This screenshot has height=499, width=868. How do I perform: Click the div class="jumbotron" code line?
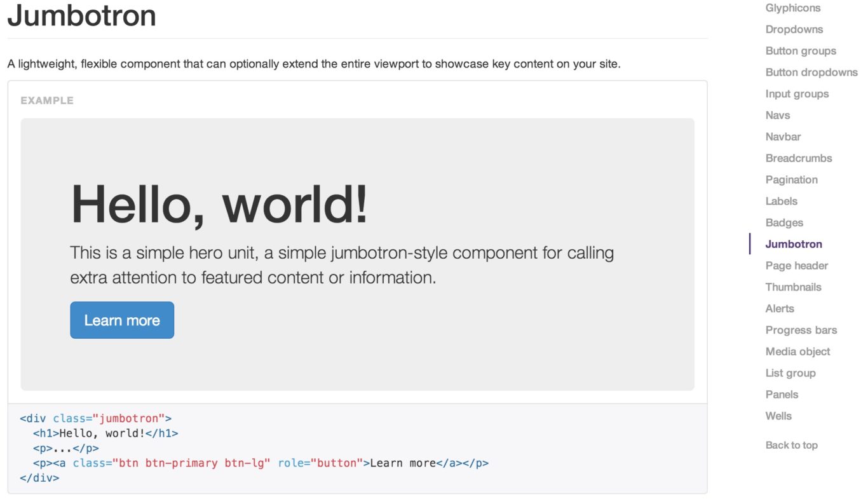[x=96, y=419]
